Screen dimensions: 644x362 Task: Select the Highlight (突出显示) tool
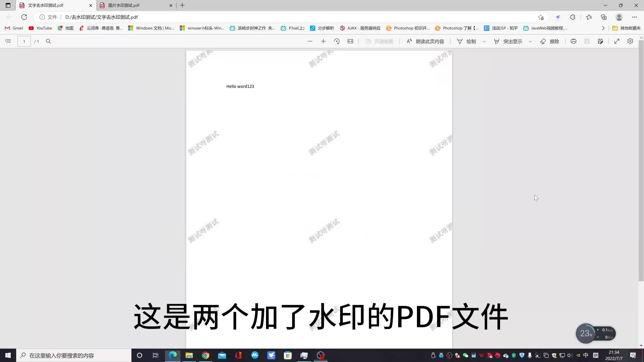pos(508,41)
